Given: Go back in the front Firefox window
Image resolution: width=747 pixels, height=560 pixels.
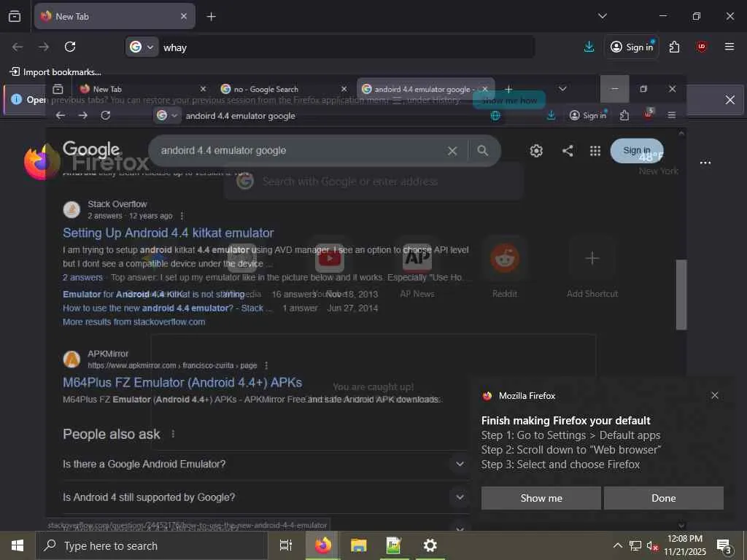Looking at the screenshot, I should pyautogui.click(x=60, y=115).
